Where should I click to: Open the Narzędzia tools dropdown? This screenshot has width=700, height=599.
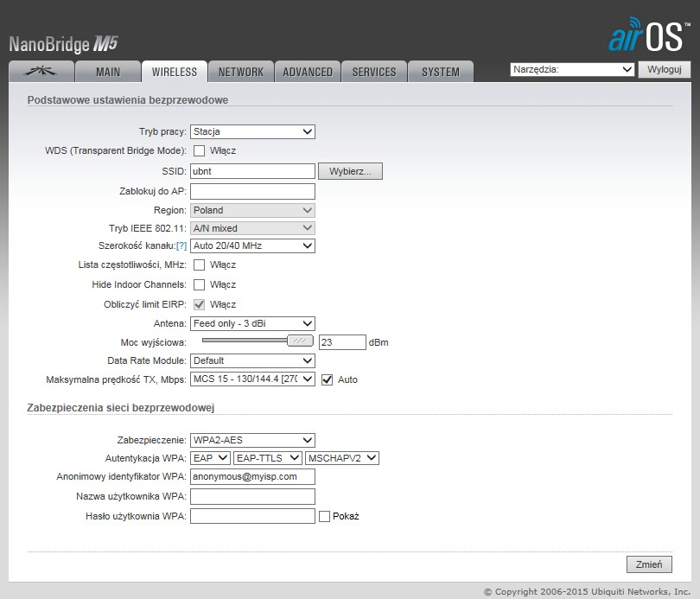[x=572, y=69]
